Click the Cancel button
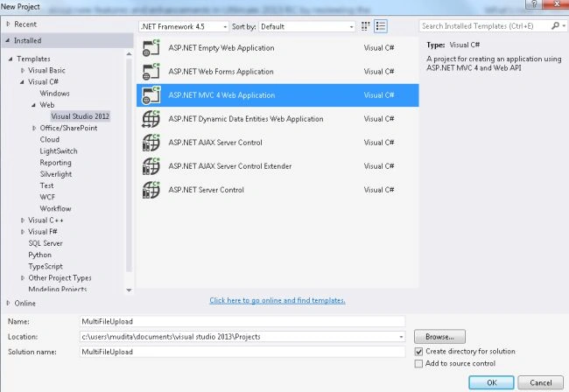This screenshot has height=392, width=569. pyautogui.click(x=540, y=382)
